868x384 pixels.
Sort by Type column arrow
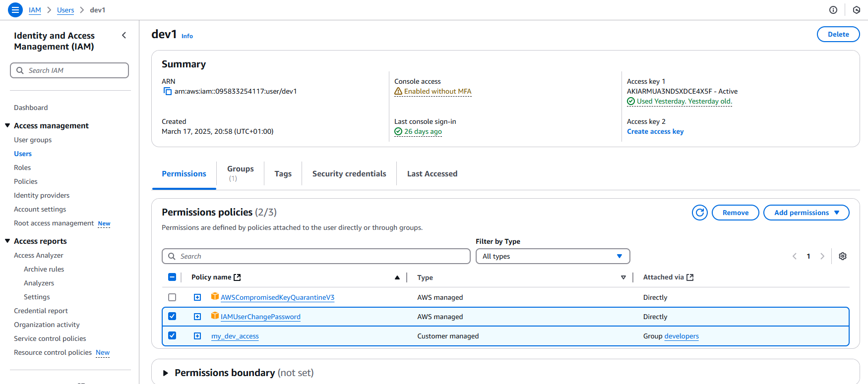623,277
